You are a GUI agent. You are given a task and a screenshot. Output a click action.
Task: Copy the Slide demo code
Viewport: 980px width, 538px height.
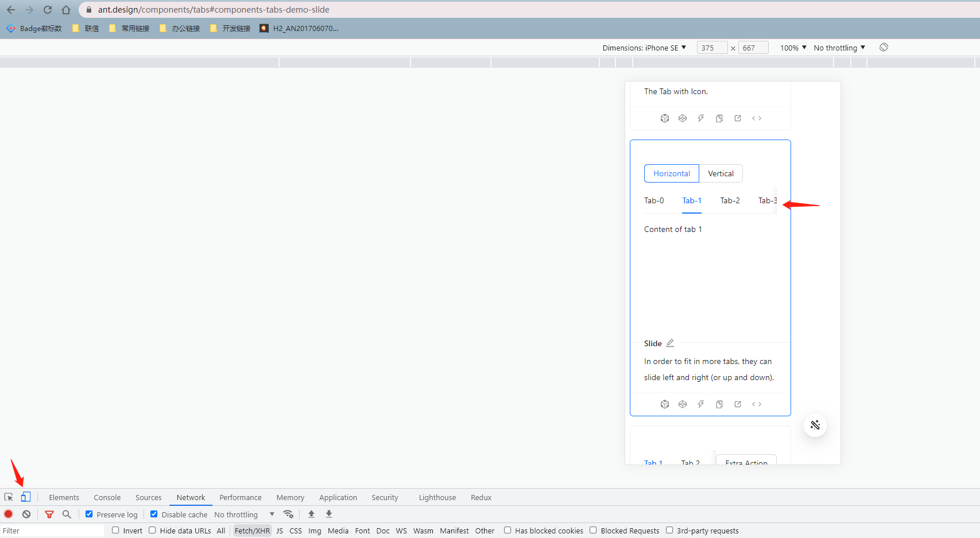point(719,404)
